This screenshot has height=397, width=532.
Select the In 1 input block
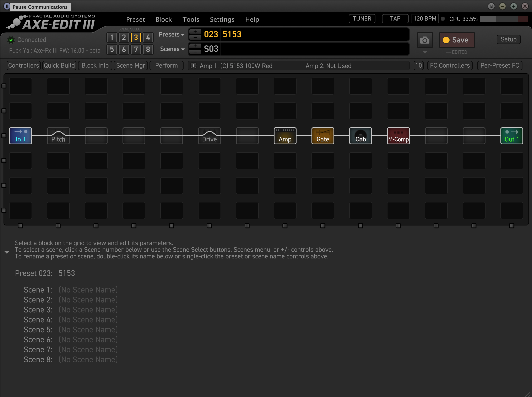(x=20, y=136)
